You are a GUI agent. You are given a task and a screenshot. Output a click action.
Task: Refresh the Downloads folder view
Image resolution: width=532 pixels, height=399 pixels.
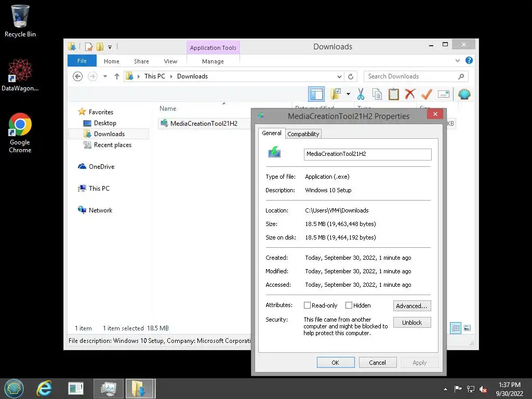[x=351, y=76]
